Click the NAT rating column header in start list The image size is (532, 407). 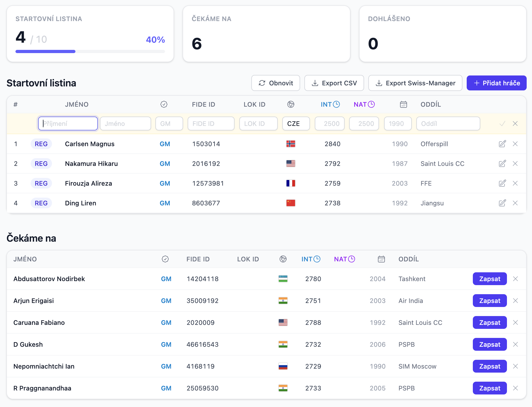[x=364, y=104]
